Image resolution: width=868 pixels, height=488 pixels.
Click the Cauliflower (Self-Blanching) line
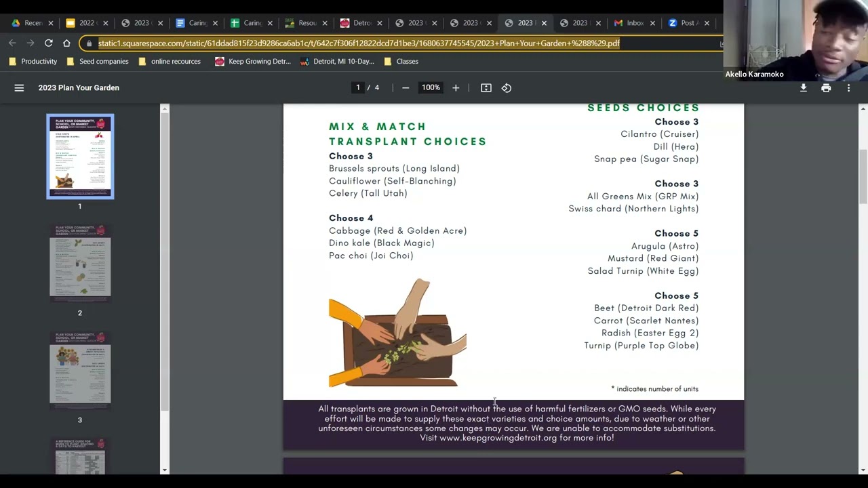pyautogui.click(x=392, y=181)
